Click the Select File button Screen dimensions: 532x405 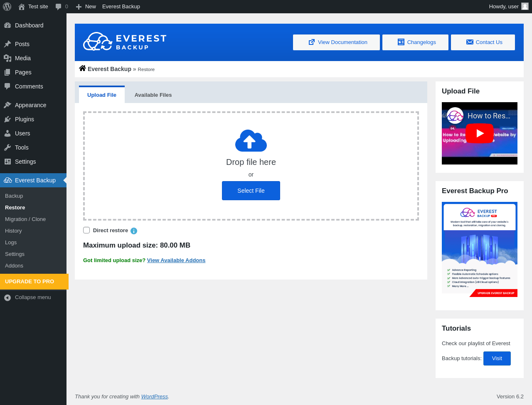pyautogui.click(x=251, y=191)
